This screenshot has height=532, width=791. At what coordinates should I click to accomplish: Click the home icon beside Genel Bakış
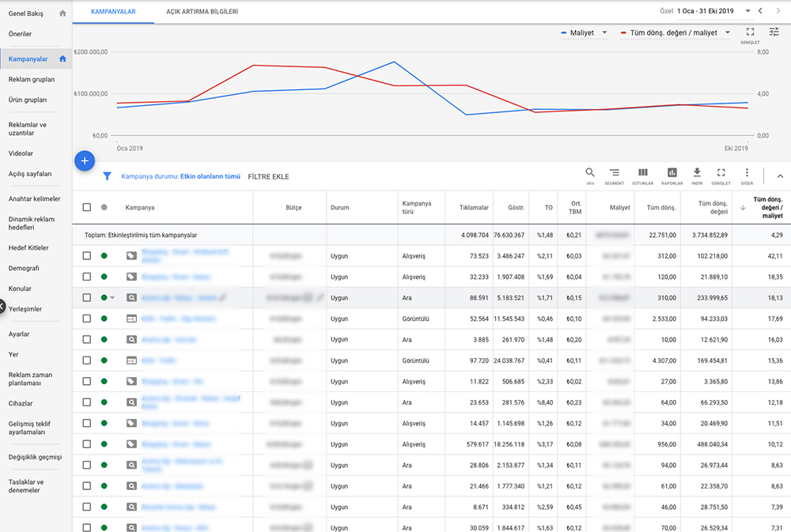[62, 13]
